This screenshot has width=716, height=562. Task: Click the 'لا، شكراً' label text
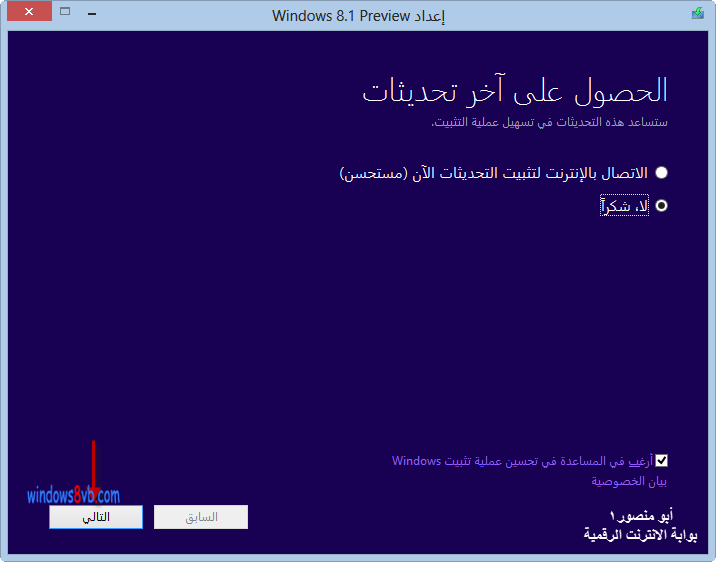pyautogui.click(x=625, y=206)
